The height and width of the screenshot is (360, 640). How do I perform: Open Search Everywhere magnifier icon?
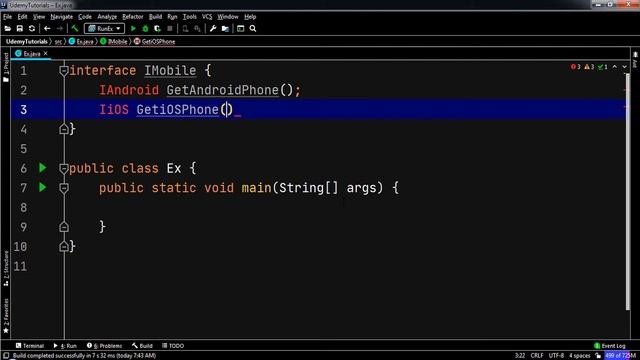[253, 29]
